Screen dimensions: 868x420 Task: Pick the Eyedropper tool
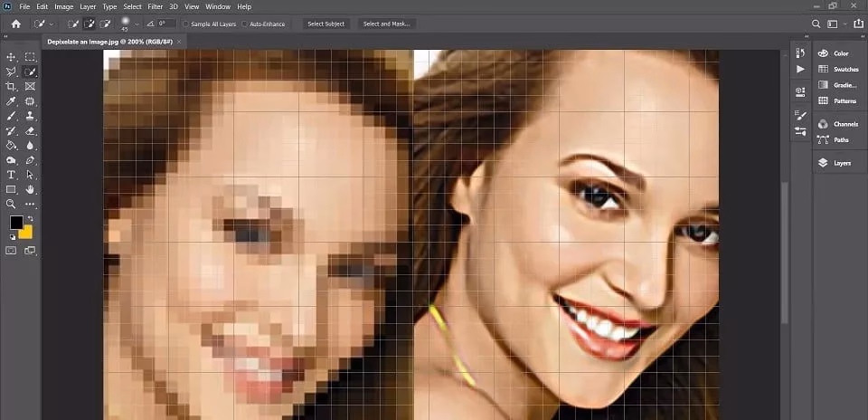(x=11, y=101)
